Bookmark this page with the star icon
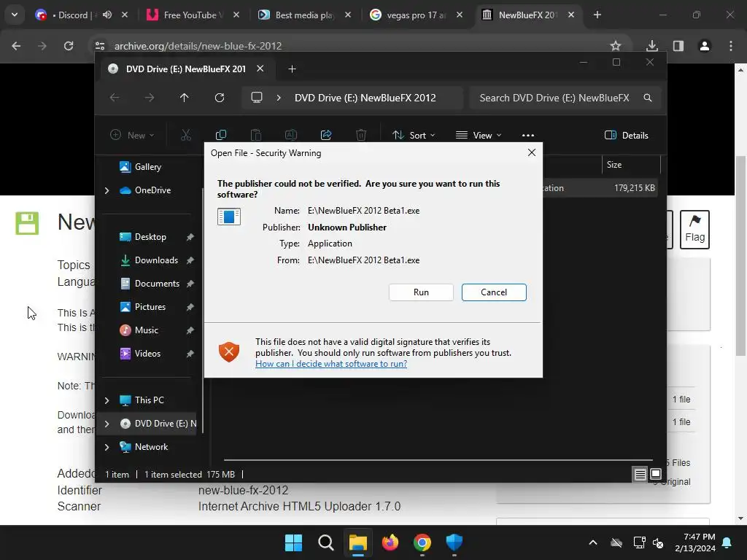Image resolution: width=747 pixels, height=560 pixels. click(616, 46)
